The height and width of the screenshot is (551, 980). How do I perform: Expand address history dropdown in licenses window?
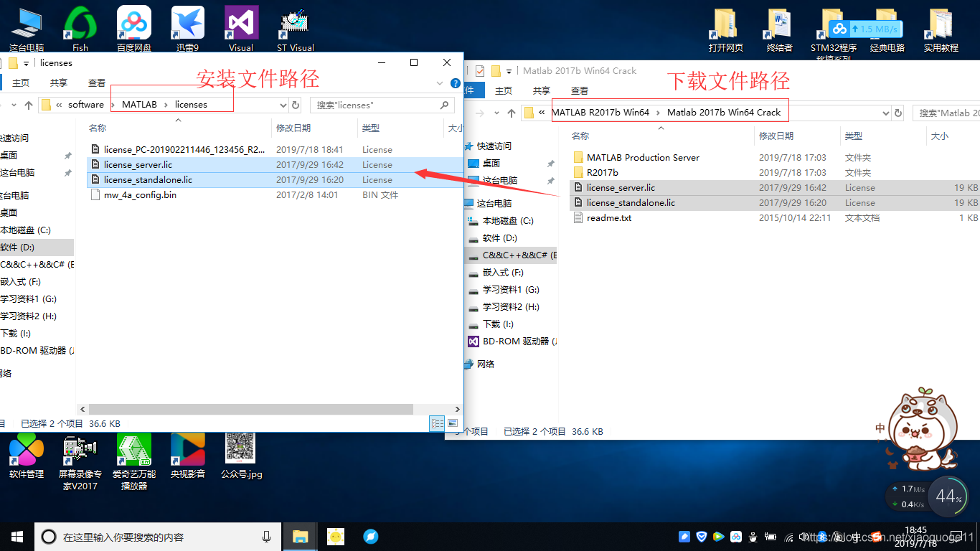tap(283, 105)
